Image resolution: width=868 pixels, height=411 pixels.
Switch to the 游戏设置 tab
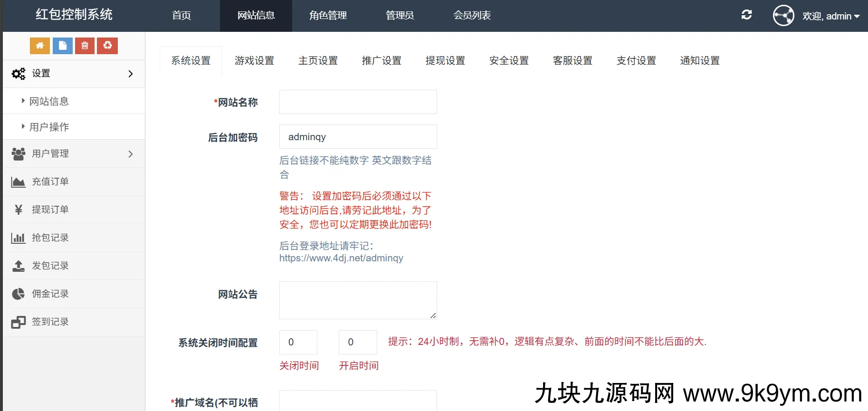point(254,61)
